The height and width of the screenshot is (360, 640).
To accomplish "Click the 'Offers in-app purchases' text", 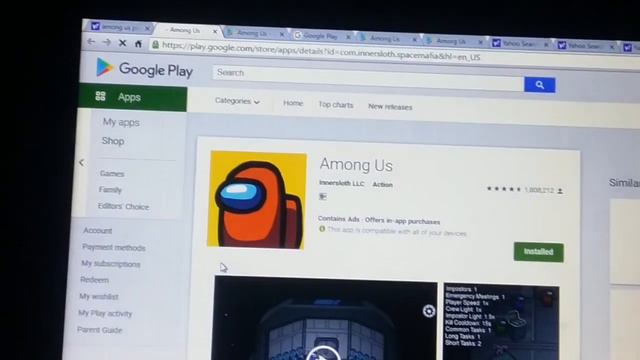I will pos(402,221).
